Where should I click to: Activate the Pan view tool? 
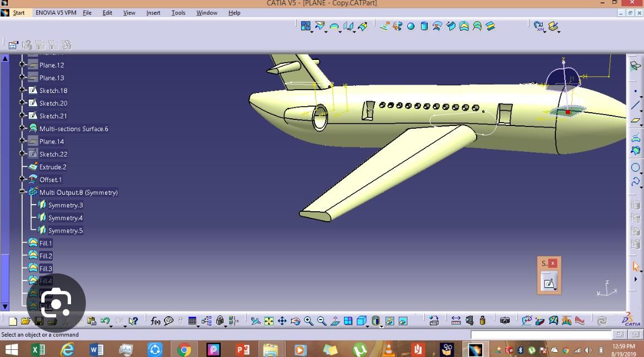point(282,321)
